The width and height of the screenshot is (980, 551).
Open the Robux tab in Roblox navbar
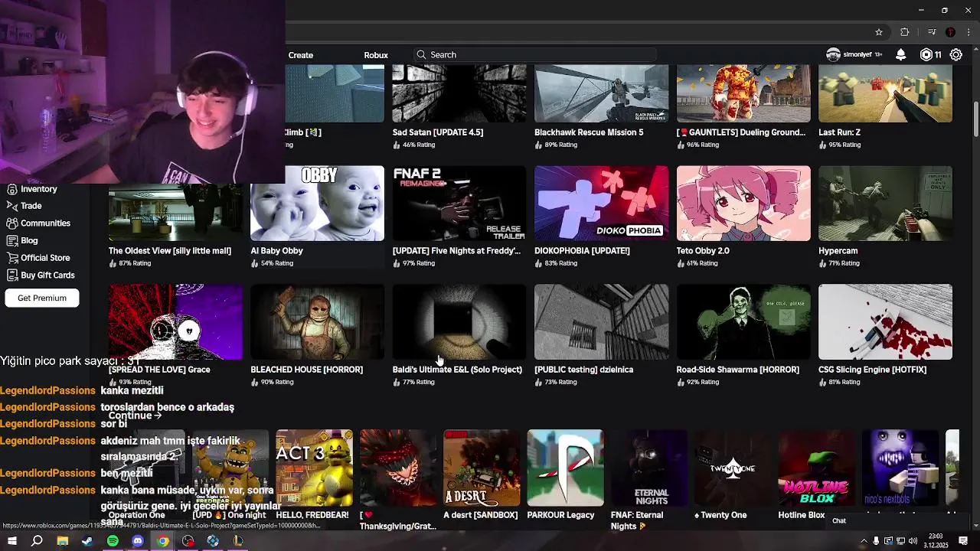(376, 55)
